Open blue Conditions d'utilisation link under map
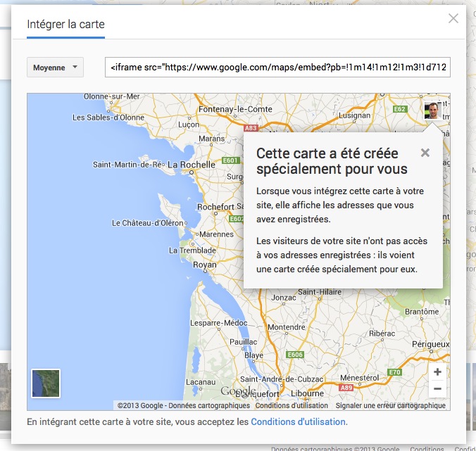The image size is (476, 451). [298, 422]
